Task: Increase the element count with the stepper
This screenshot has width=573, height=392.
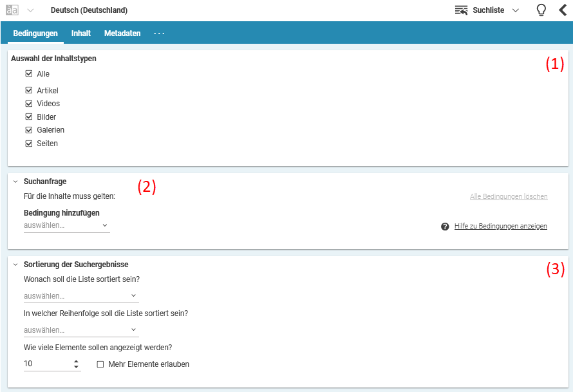Action: [x=76, y=361]
